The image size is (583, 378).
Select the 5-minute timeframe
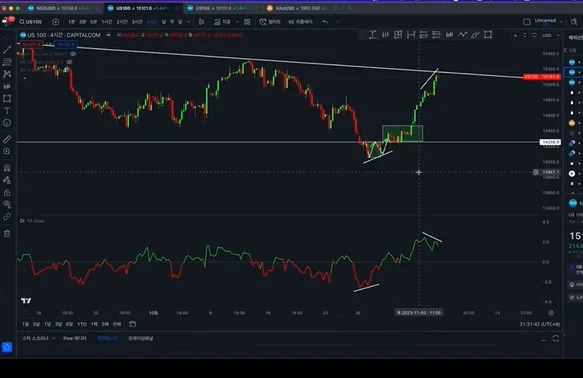[93, 22]
